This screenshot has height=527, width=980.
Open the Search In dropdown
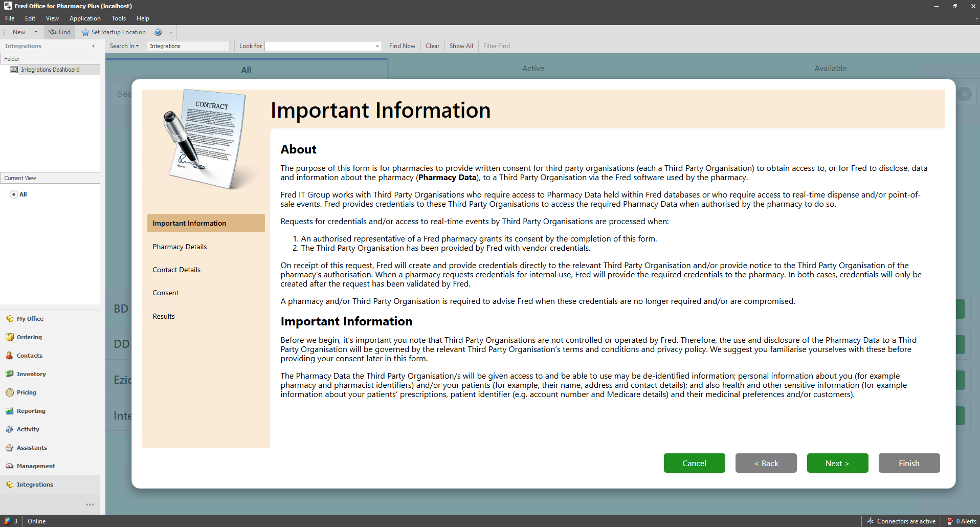pos(124,46)
